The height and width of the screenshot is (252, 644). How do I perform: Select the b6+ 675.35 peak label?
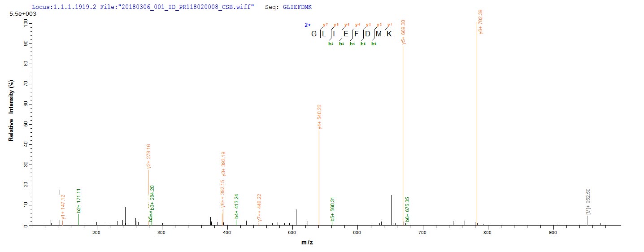(x=407, y=209)
